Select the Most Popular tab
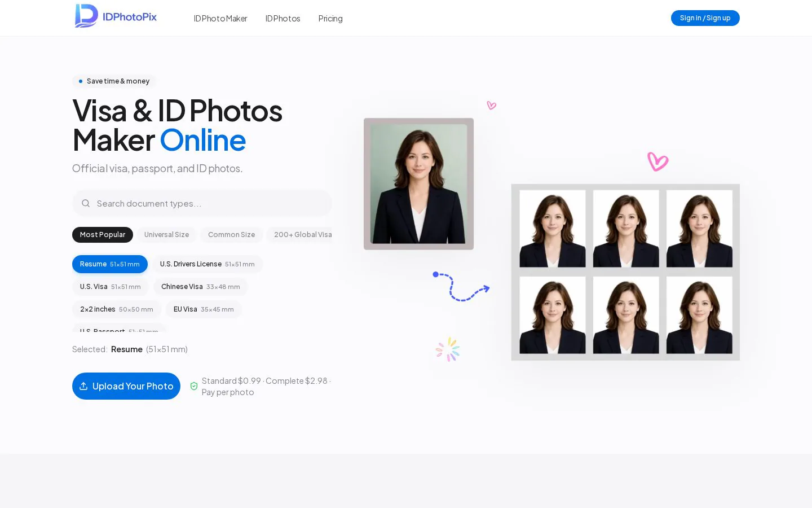This screenshot has width=812, height=508. pyautogui.click(x=103, y=235)
